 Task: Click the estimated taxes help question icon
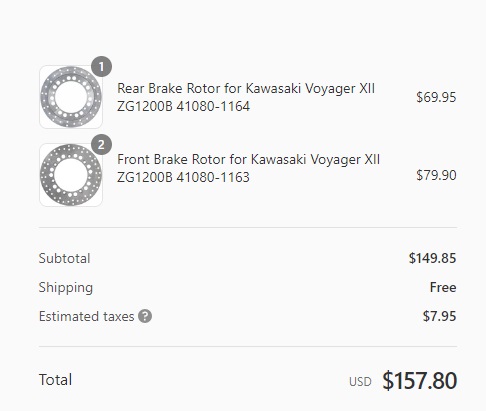pyautogui.click(x=145, y=316)
